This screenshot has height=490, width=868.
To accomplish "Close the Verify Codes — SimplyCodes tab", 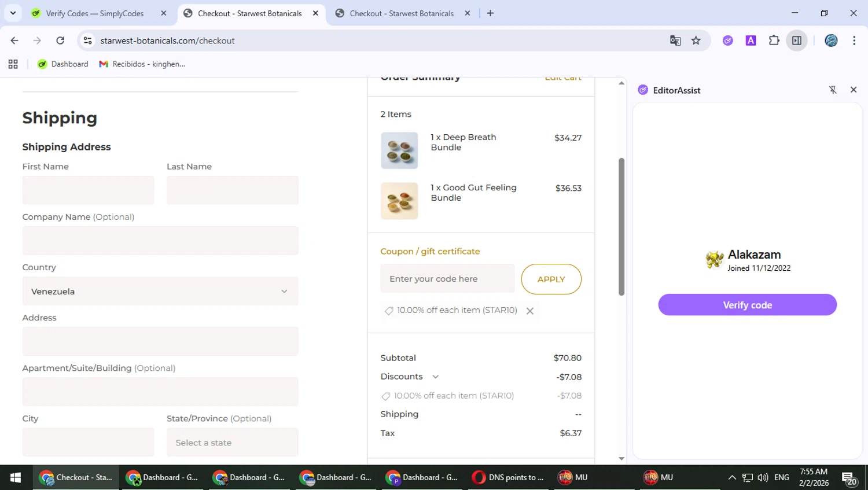I will pyautogui.click(x=164, y=13).
